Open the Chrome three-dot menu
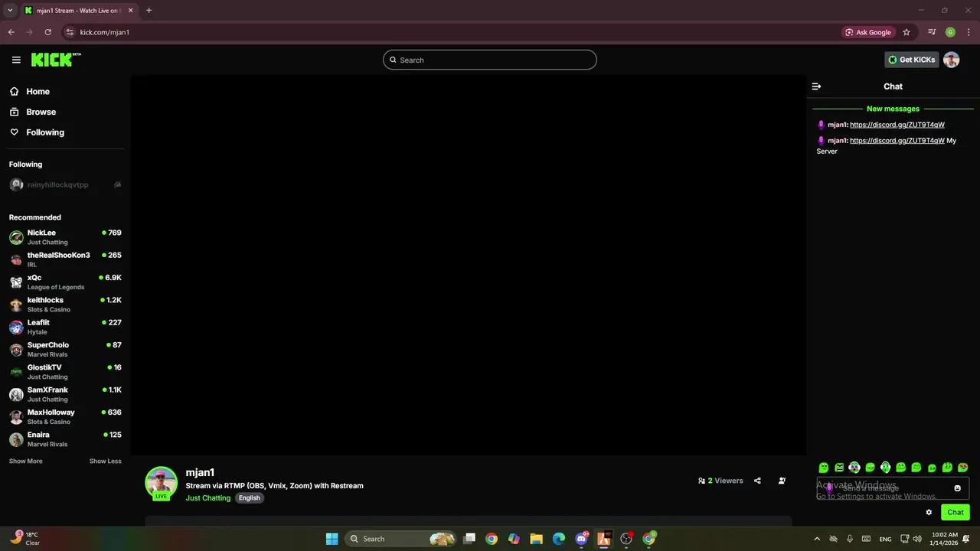 pos(969,32)
